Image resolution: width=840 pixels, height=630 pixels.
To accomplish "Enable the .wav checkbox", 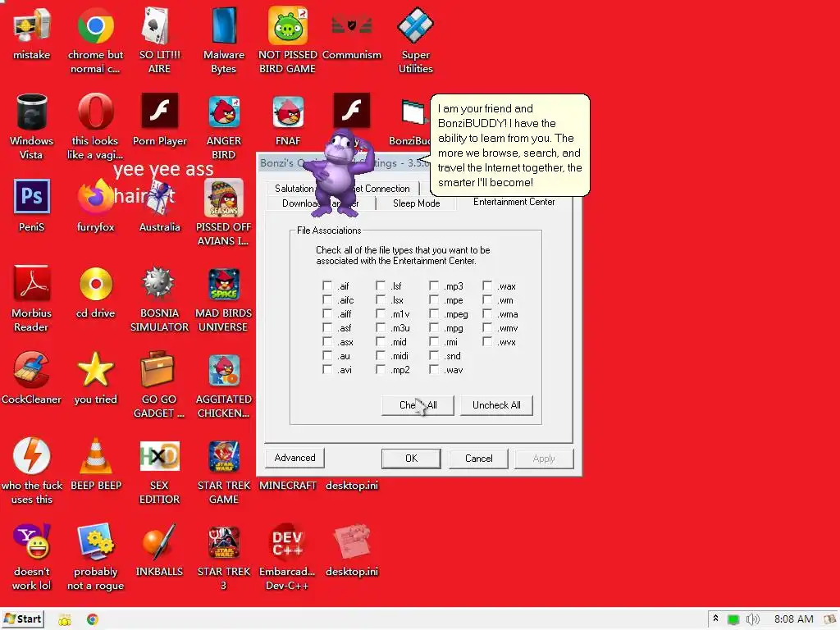I will pyautogui.click(x=434, y=369).
